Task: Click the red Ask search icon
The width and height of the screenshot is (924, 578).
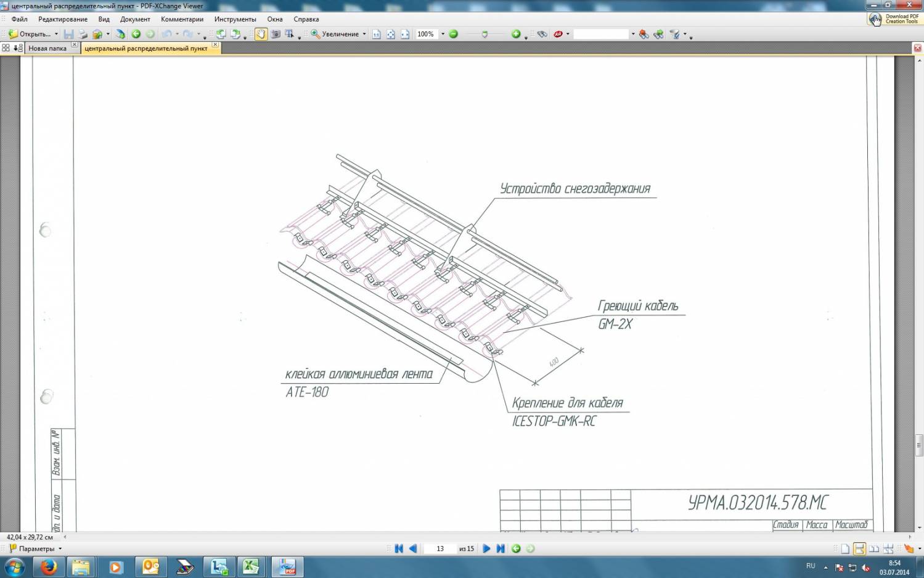Action: coord(558,34)
